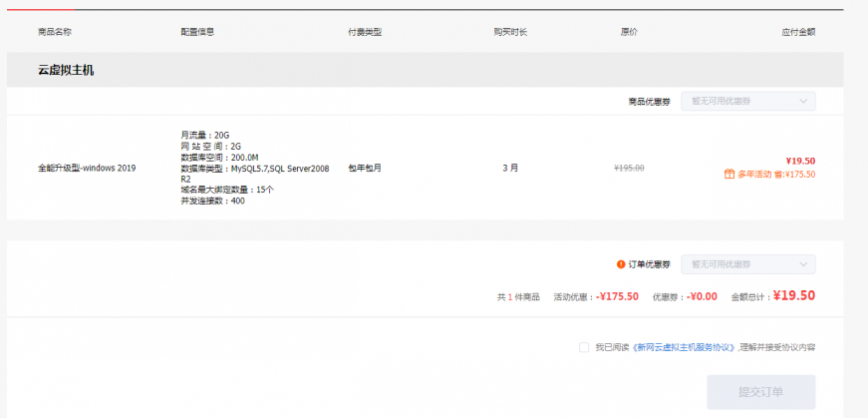Click the 原价 column header

pyautogui.click(x=629, y=32)
